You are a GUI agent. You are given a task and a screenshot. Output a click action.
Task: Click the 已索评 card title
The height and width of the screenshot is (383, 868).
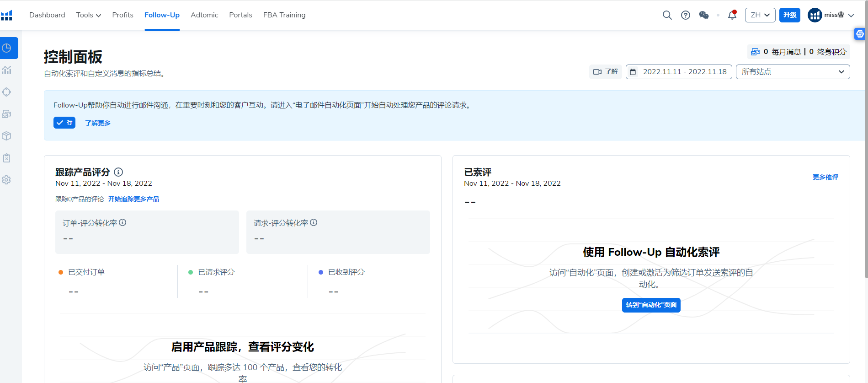coord(478,172)
